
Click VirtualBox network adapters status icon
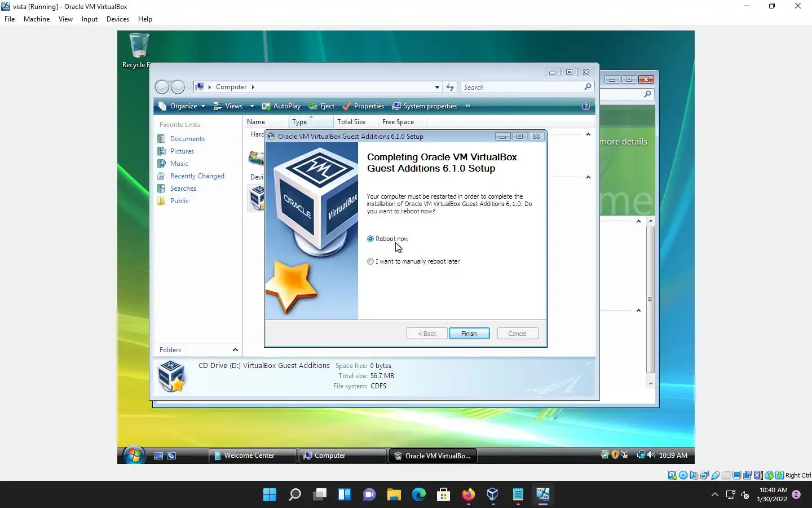[x=704, y=475]
